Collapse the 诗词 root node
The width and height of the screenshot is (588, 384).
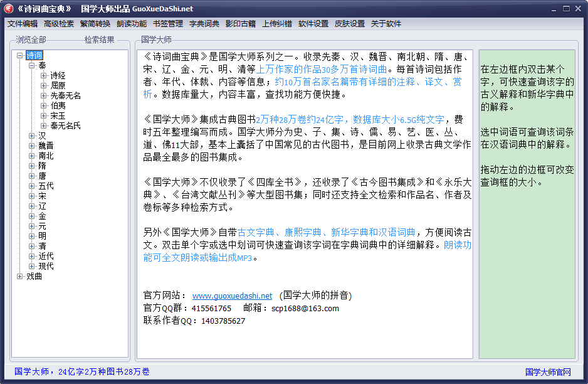[20, 56]
